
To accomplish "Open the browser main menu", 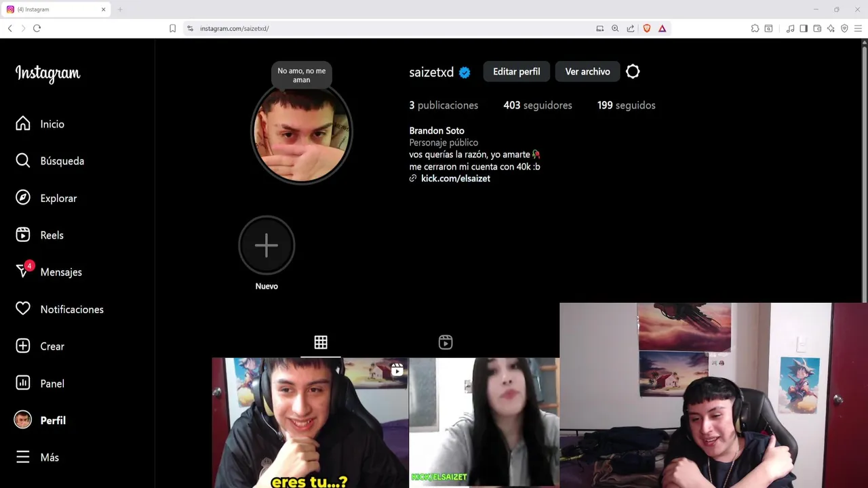I will pyautogui.click(x=858, y=28).
